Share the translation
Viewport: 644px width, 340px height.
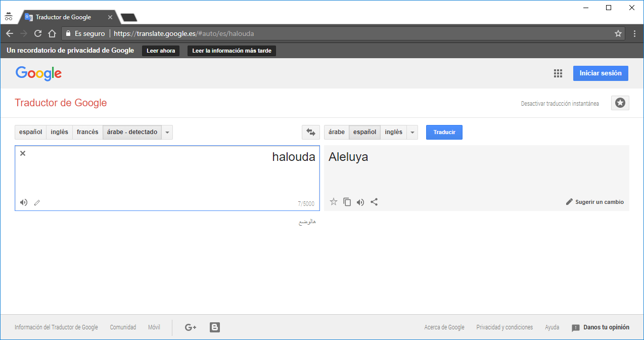pos(374,202)
